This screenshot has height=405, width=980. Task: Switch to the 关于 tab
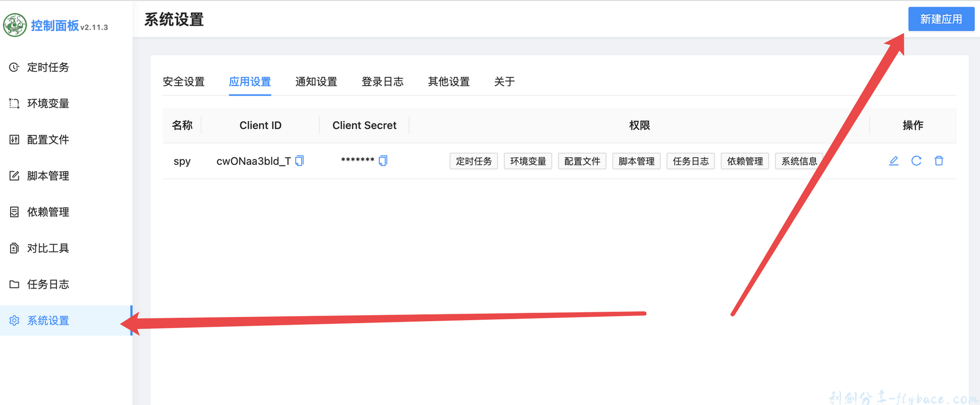(505, 82)
